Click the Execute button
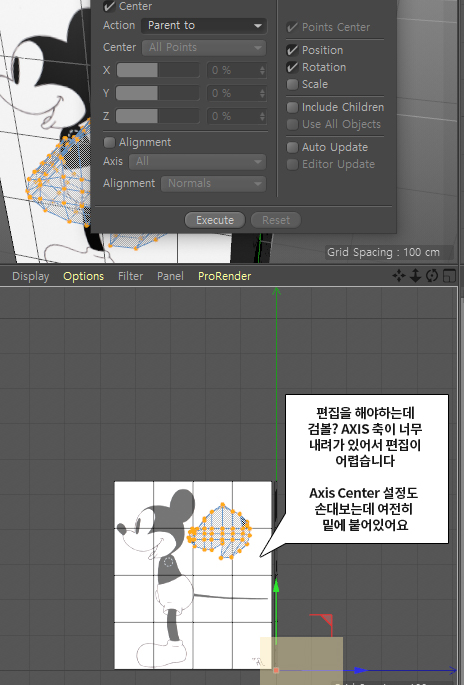 tap(215, 220)
